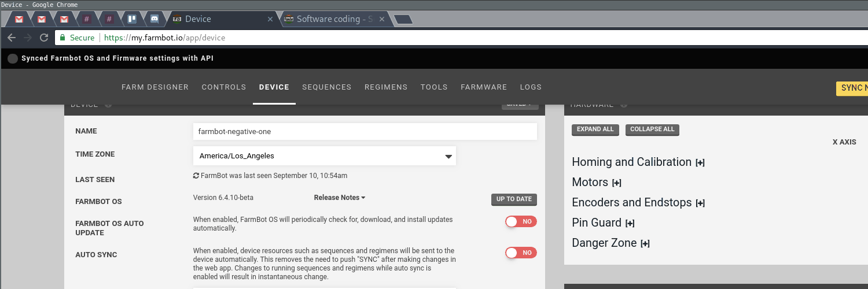868x289 pixels.
Task: Toggle FarmBot OS auto update switch
Action: (521, 221)
